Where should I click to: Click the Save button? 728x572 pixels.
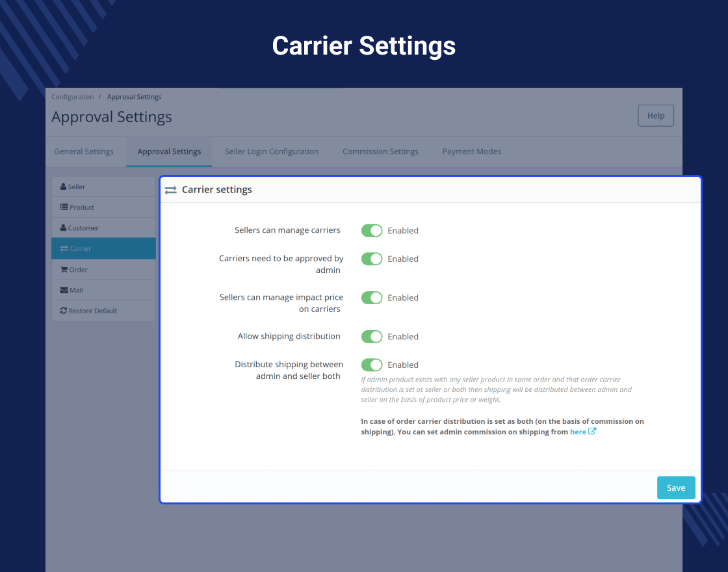point(676,487)
